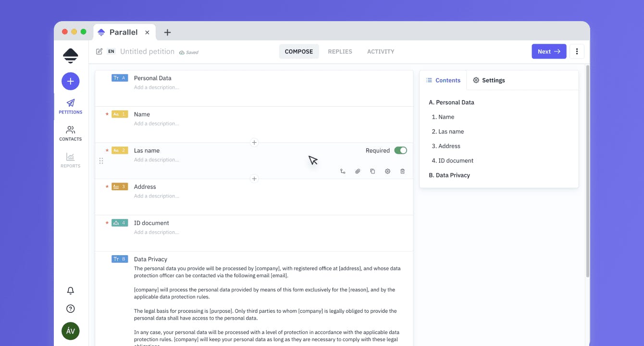Click the Untitled petition title field
This screenshot has height=346, width=644.
point(147,51)
